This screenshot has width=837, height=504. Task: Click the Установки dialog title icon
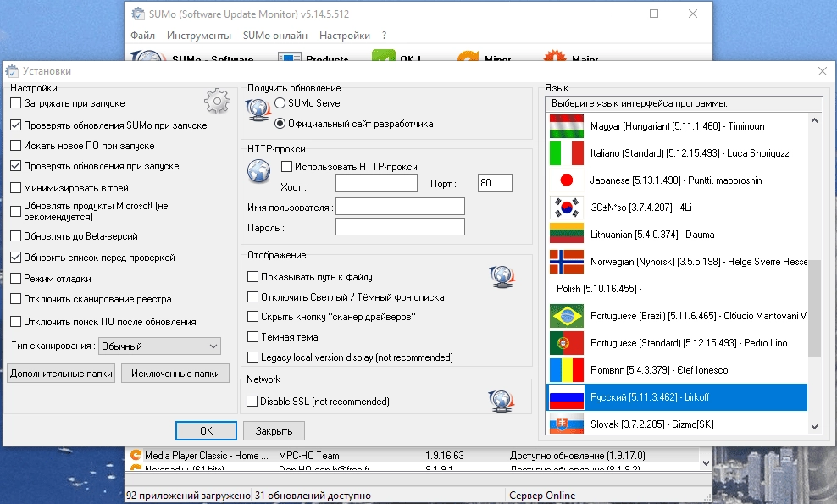pyautogui.click(x=12, y=71)
